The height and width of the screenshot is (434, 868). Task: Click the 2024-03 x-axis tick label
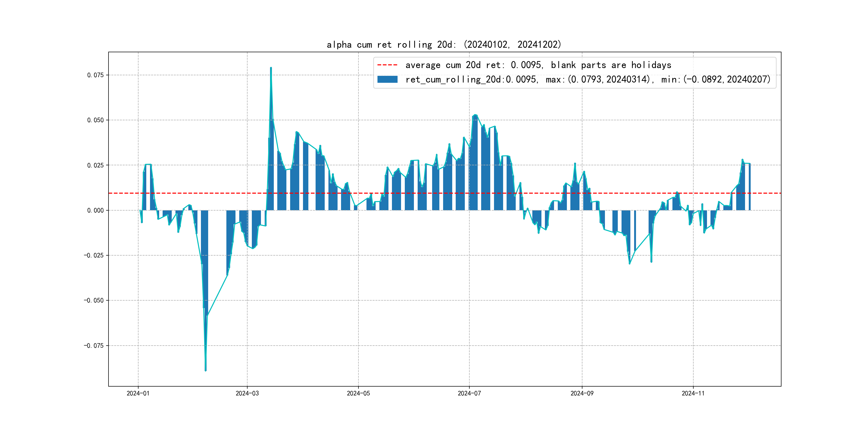[247, 393]
